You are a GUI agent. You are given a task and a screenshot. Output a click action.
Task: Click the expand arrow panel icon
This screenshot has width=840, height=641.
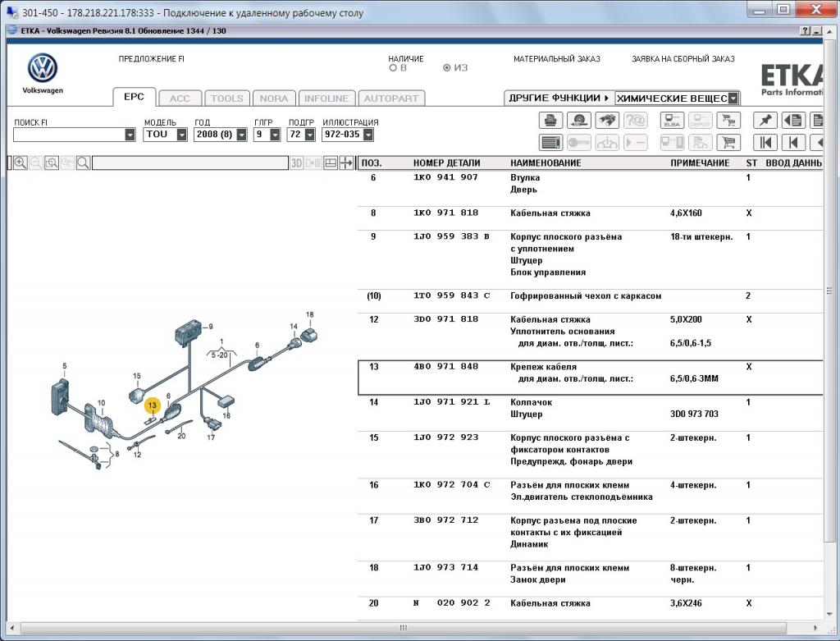(346, 163)
